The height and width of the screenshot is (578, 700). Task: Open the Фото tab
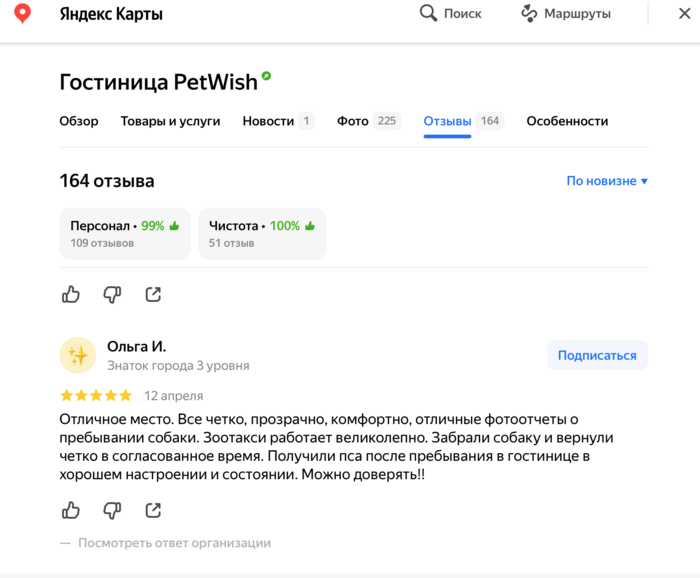tap(366, 121)
